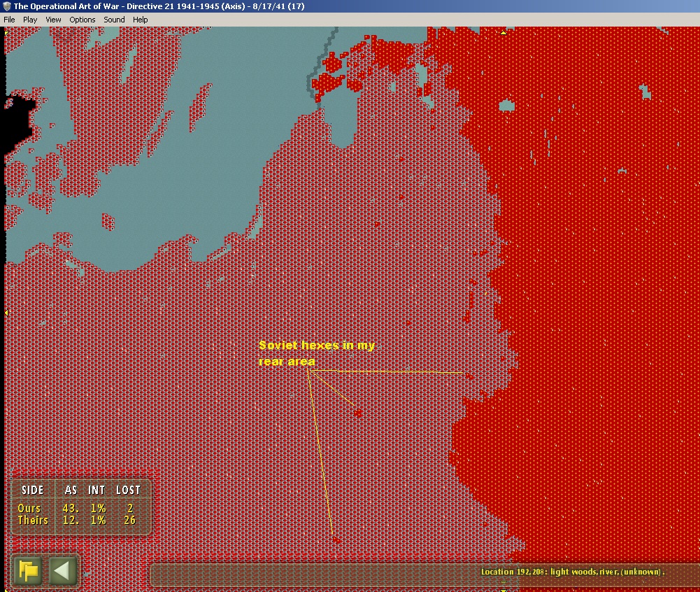Open the Options menu
Screen dimensions: 700x592
click(x=82, y=20)
